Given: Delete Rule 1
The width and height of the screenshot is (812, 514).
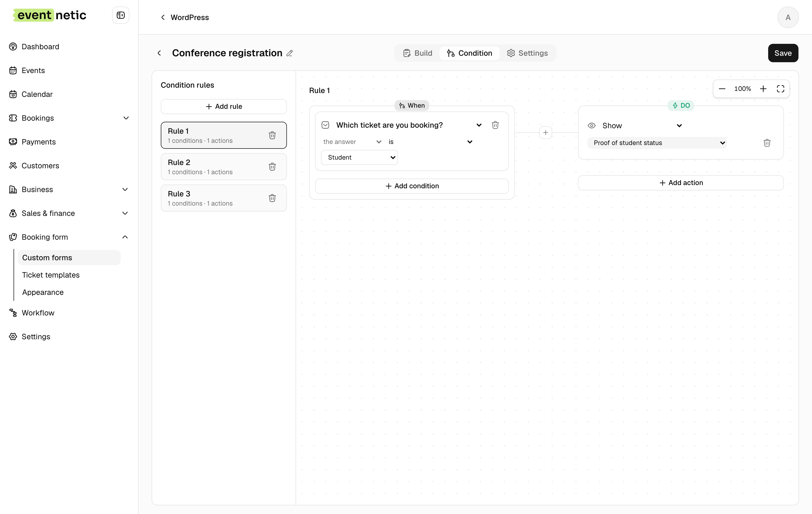Looking at the screenshot, I should pyautogui.click(x=272, y=135).
